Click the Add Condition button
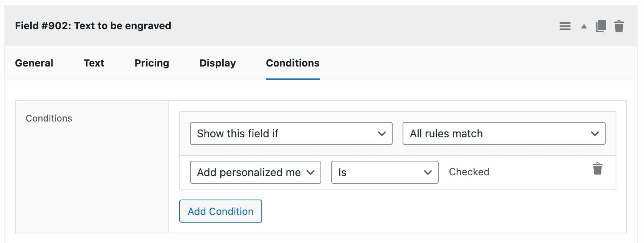Viewport: 644px width, 243px height. tap(220, 211)
